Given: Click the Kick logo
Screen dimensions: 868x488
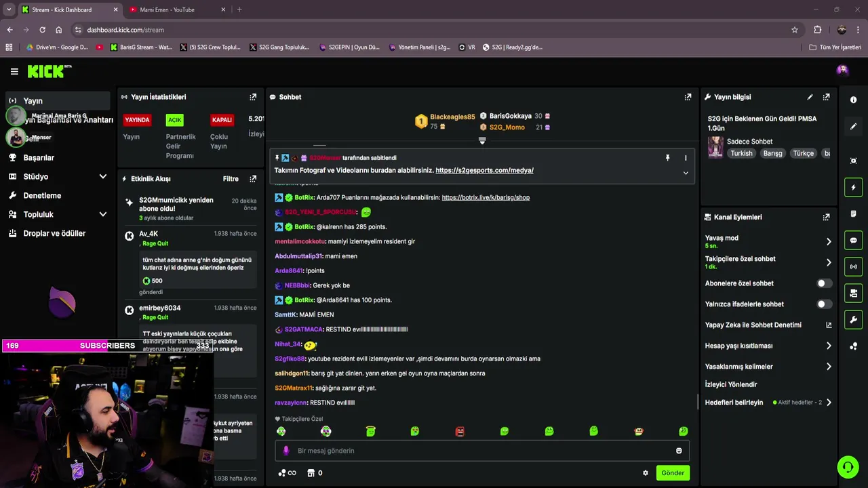Looking at the screenshot, I should (x=49, y=71).
